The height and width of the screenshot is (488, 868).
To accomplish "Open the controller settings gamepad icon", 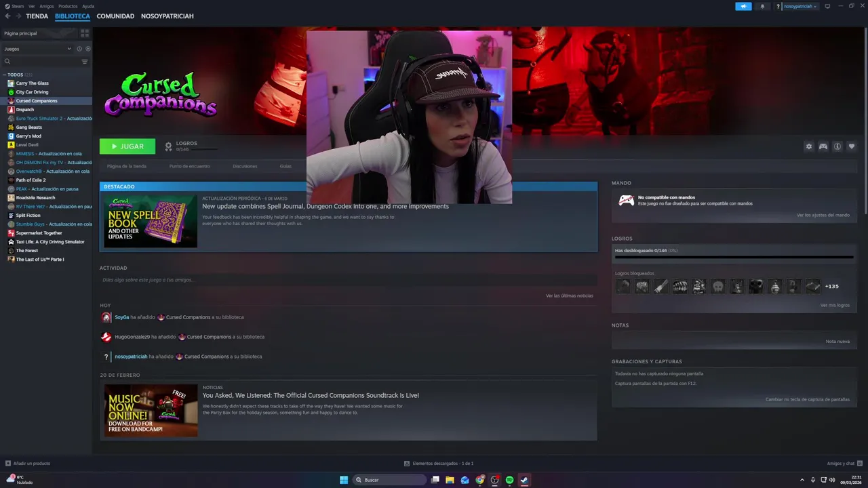I will 823,146.
